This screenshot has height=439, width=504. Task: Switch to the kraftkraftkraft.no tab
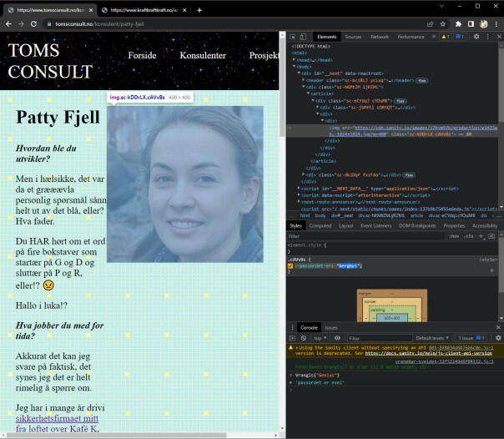[x=144, y=10]
